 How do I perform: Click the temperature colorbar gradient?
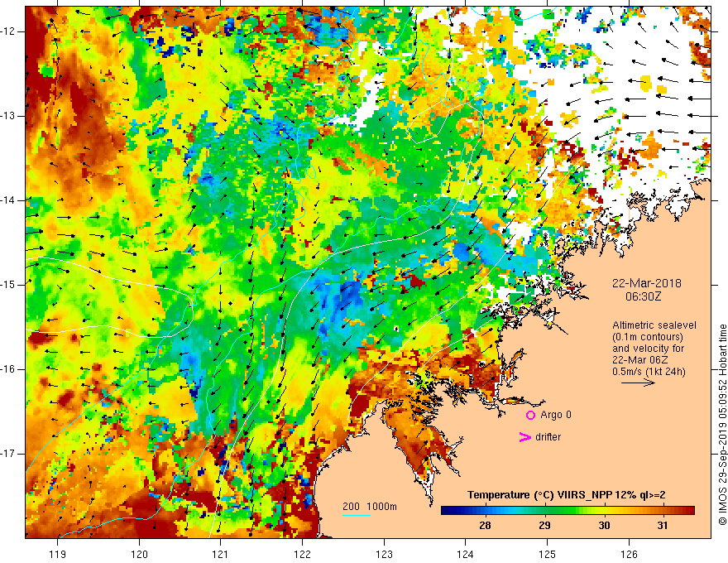[x=568, y=511]
